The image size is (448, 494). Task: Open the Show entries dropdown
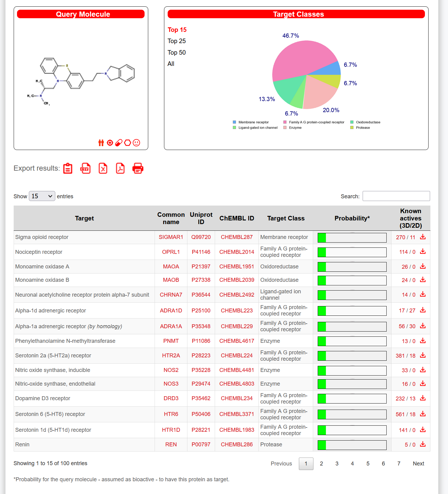coord(42,196)
